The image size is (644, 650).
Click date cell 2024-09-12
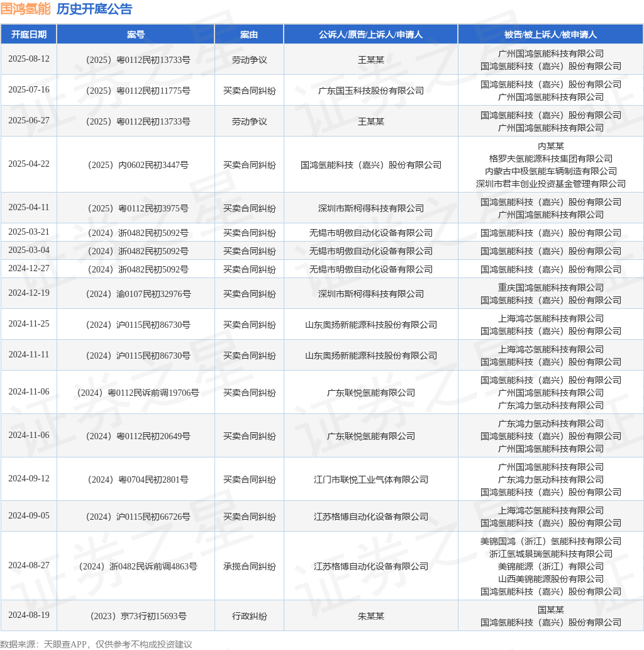click(28, 478)
